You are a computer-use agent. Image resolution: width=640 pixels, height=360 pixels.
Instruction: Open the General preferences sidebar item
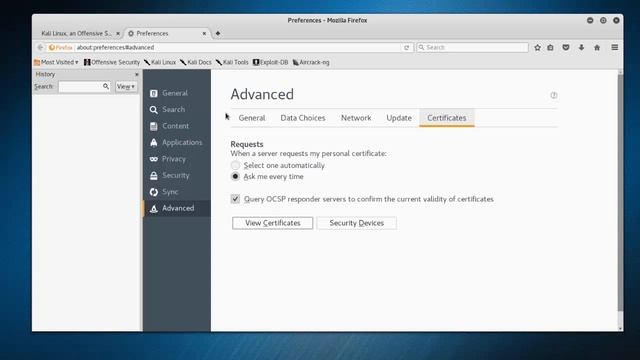point(177,93)
